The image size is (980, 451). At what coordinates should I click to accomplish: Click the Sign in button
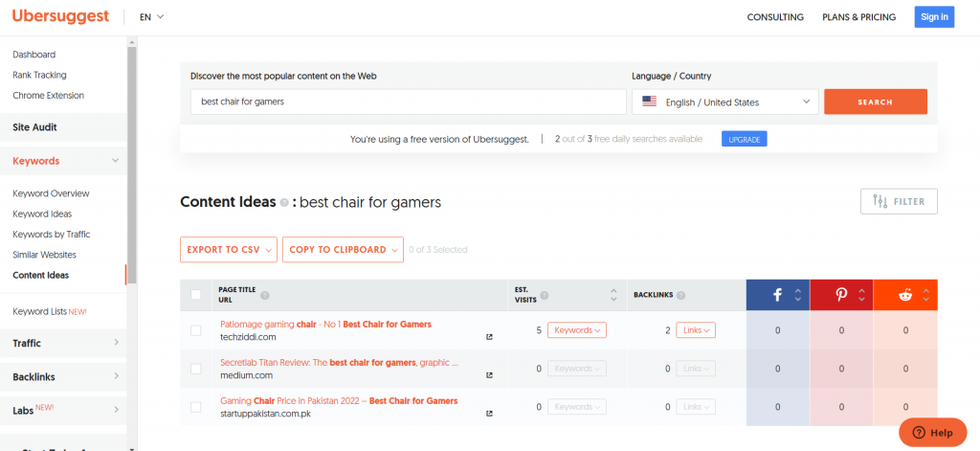[x=934, y=17]
